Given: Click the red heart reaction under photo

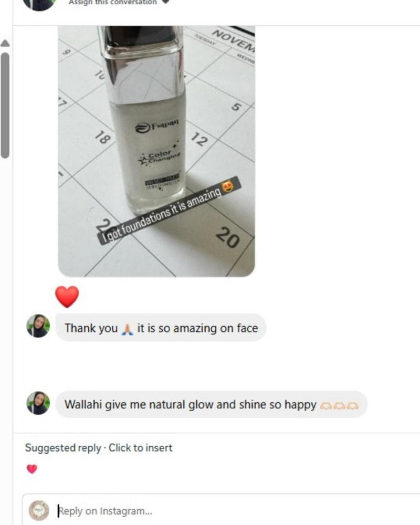Looking at the screenshot, I should (x=67, y=297).
